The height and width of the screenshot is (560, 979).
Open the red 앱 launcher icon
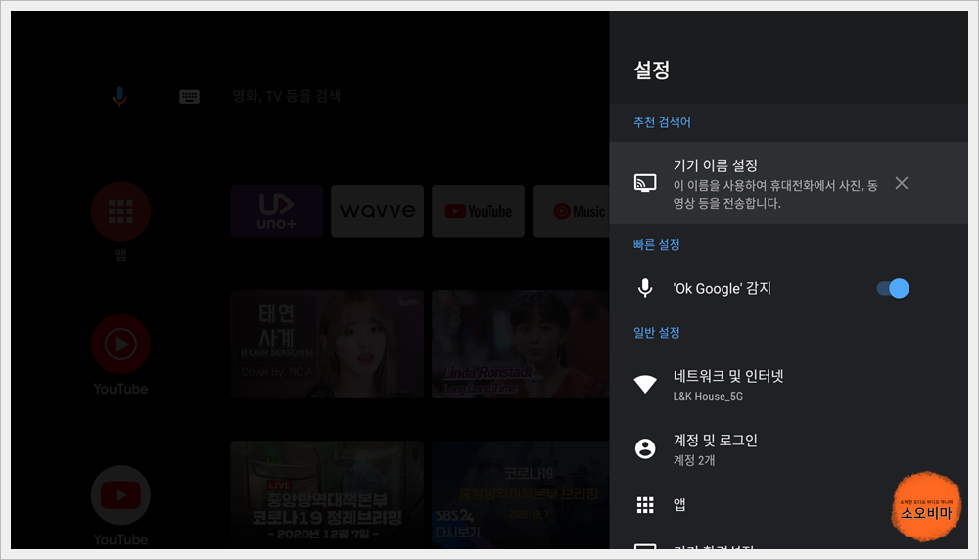coord(120,211)
